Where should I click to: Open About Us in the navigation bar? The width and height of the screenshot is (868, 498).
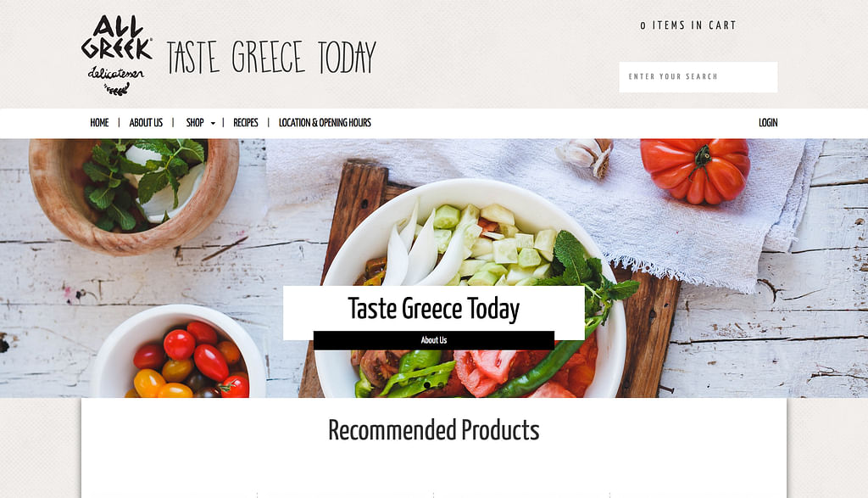146,123
